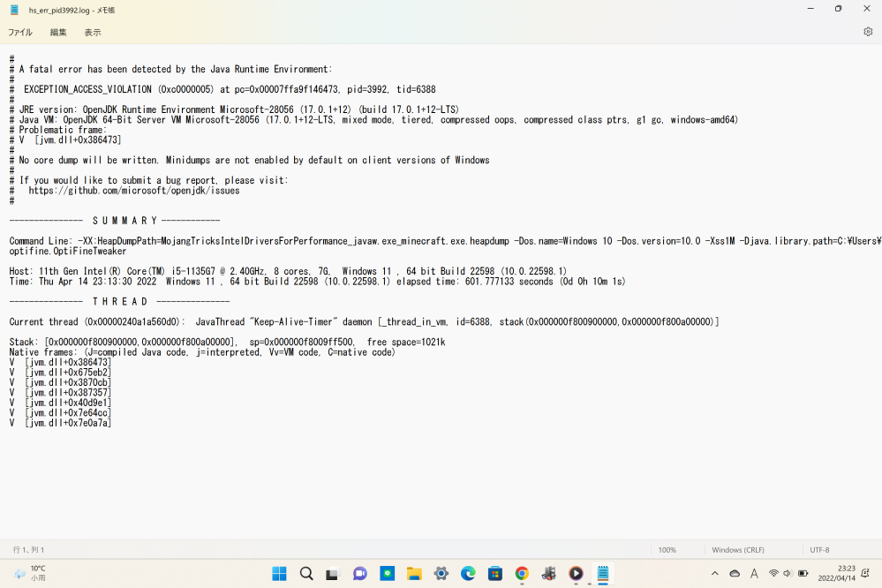Screen dimensions: 882x588
Task: Open the media player taskbar icon
Action: coord(576,573)
